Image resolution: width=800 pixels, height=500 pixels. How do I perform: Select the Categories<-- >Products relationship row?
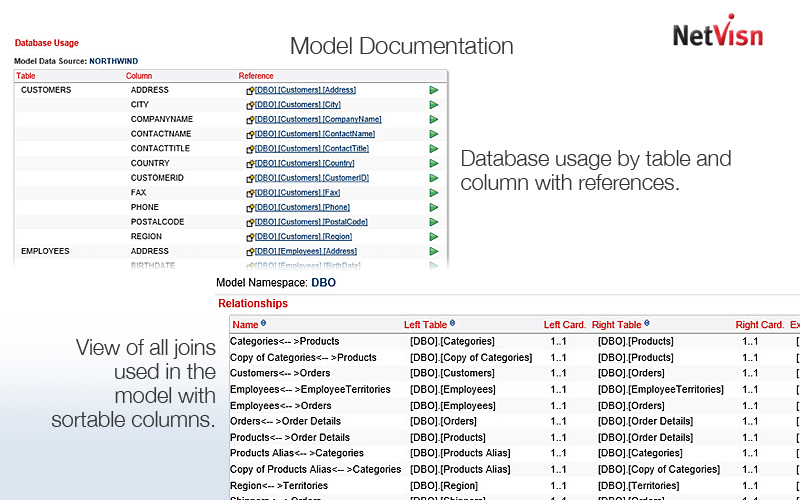[514, 341]
